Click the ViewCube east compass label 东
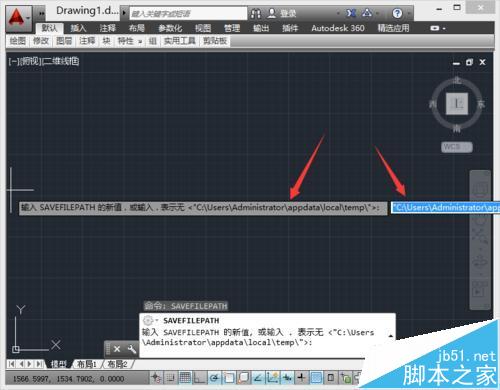The width and height of the screenshot is (500, 390). click(x=481, y=104)
